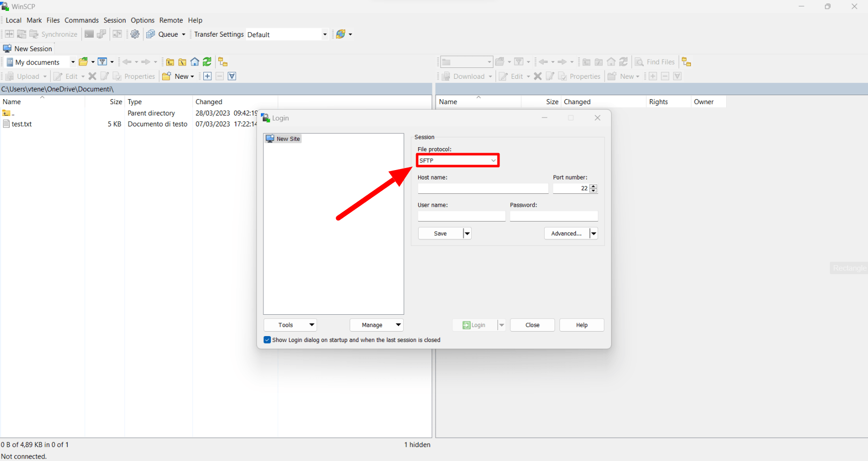
Task: Go to home directory in remote panel
Action: tap(612, 62)
